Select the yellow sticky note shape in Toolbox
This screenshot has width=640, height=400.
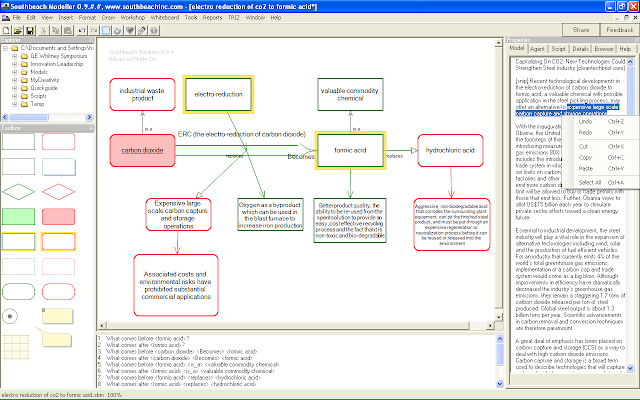point(58,316)
